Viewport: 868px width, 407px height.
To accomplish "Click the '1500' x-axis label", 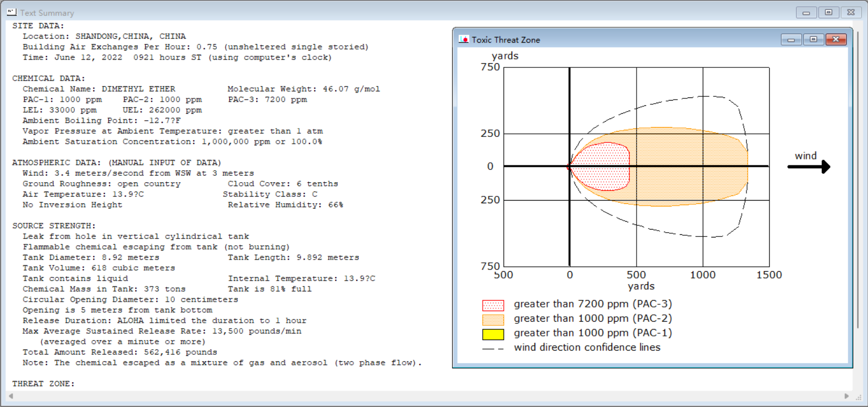I will point(769,275).
